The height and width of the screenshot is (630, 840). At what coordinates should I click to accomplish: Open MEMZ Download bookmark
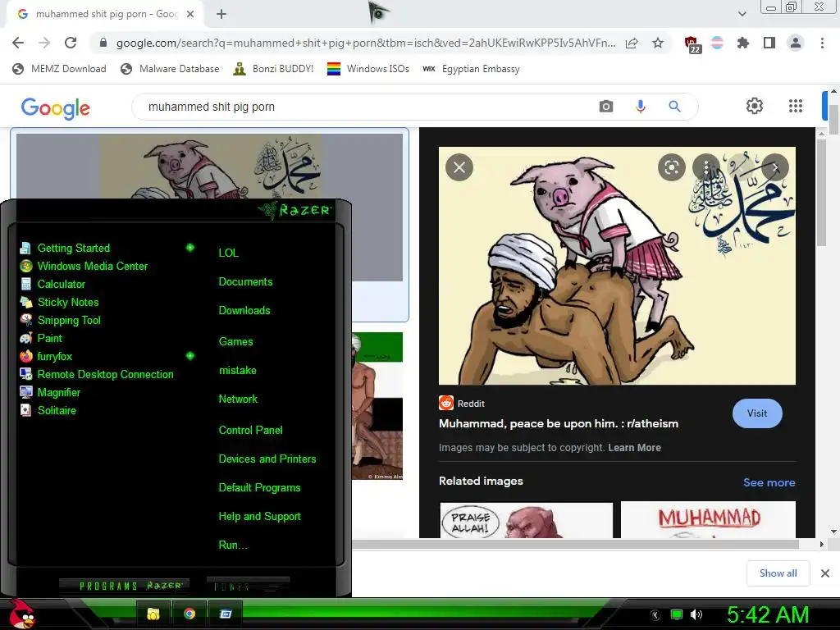(x=59, y=69)
